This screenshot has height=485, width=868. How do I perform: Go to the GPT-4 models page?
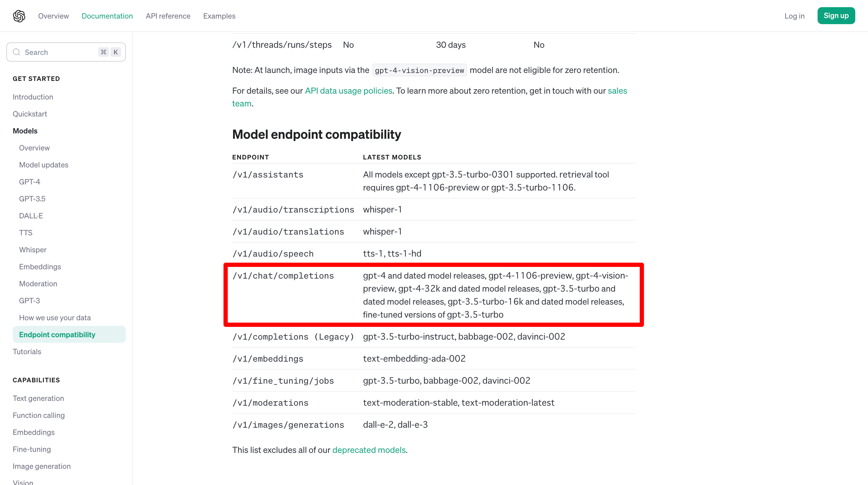pyautogui.click(x=30, y=182)
